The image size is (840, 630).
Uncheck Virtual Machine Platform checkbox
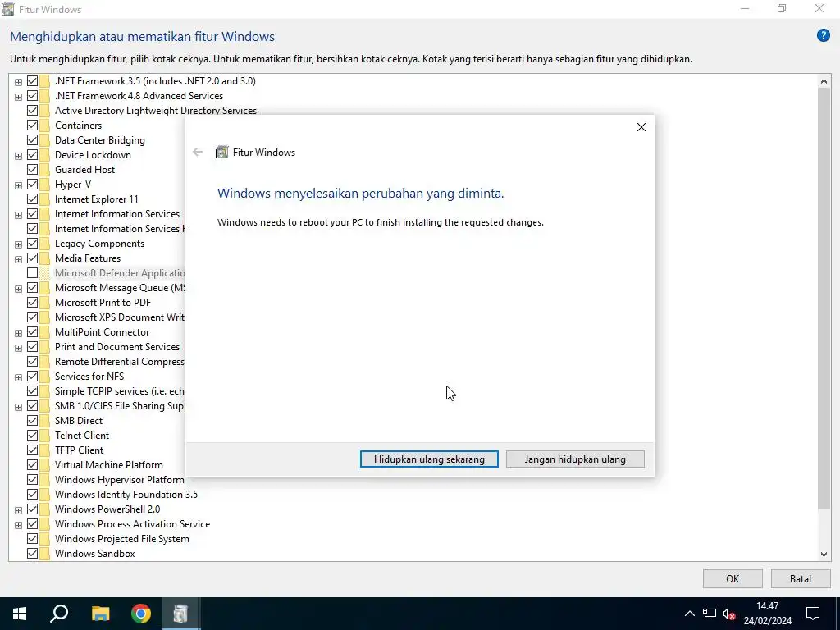pyautogui.click(x=32, y=465)
